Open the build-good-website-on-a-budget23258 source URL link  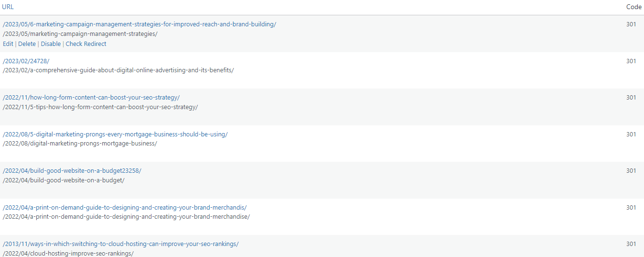pos(72,171)
